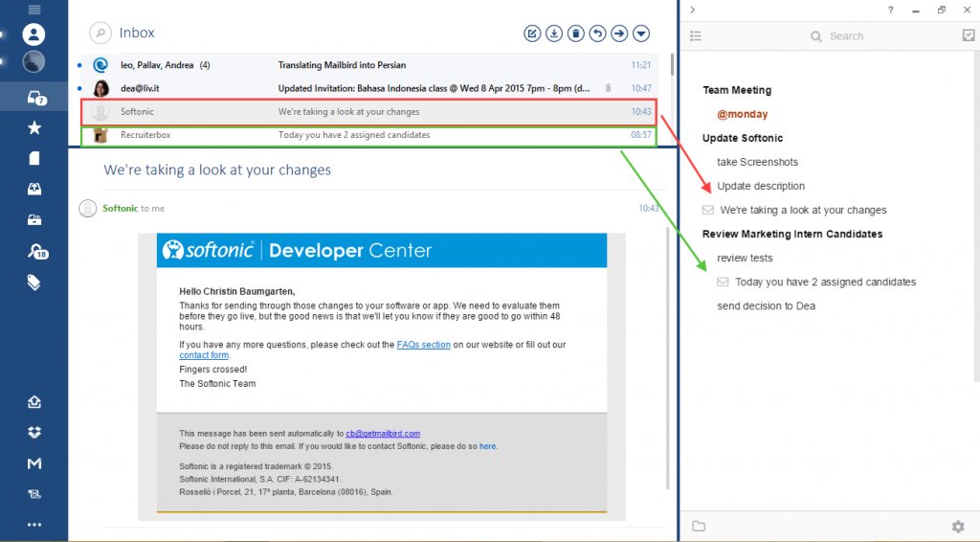
Task: Open the tags icon in the sidebar
Action: point(34,282)
